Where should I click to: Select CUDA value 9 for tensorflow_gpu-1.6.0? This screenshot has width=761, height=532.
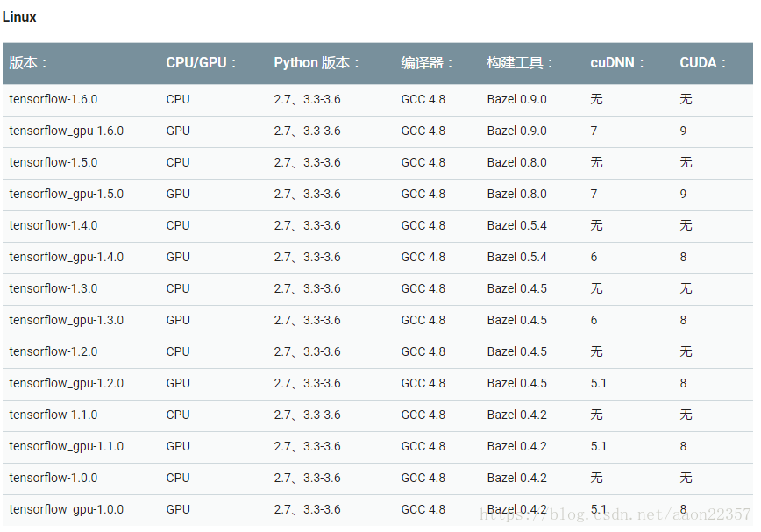tap(683, 131)
